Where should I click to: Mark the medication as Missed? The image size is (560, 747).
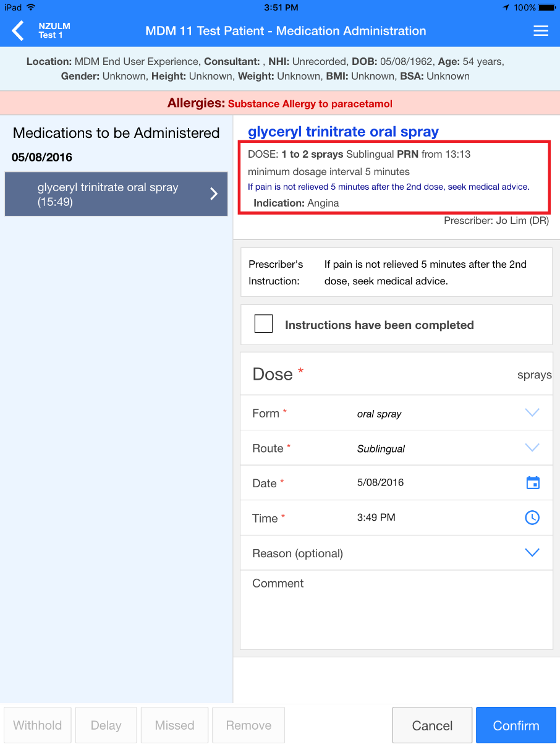point(174,725)
